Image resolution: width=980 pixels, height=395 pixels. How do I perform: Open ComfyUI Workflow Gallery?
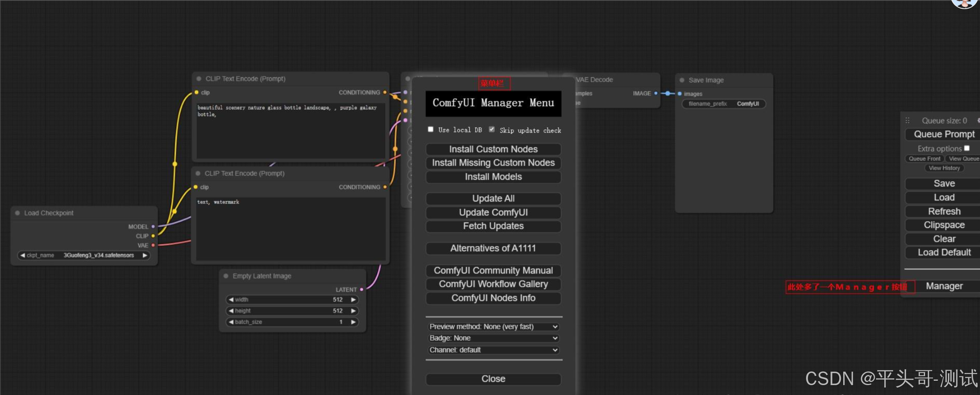pos(493,284)
